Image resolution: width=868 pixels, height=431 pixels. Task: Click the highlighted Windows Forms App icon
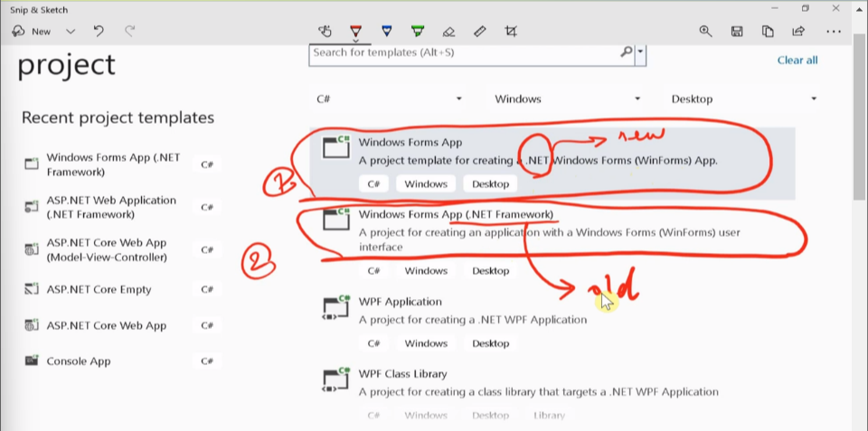[336, 146]
